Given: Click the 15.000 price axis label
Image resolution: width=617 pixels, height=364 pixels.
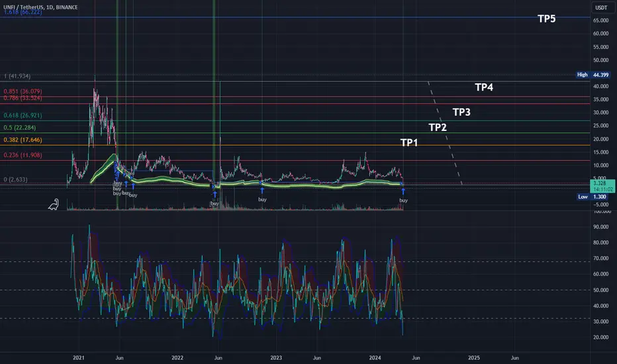Looking at the screenshot, I should [x=601, y=152].
